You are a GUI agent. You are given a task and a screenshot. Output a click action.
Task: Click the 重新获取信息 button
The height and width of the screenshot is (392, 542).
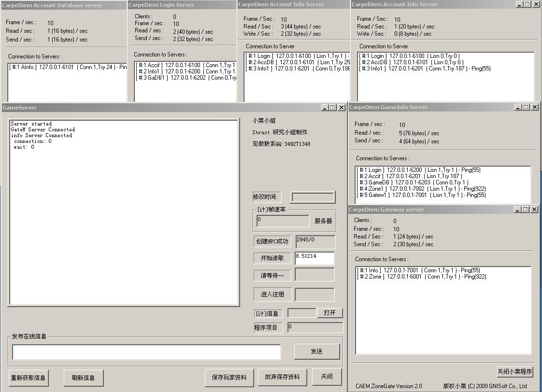click(x=29, y=378)
